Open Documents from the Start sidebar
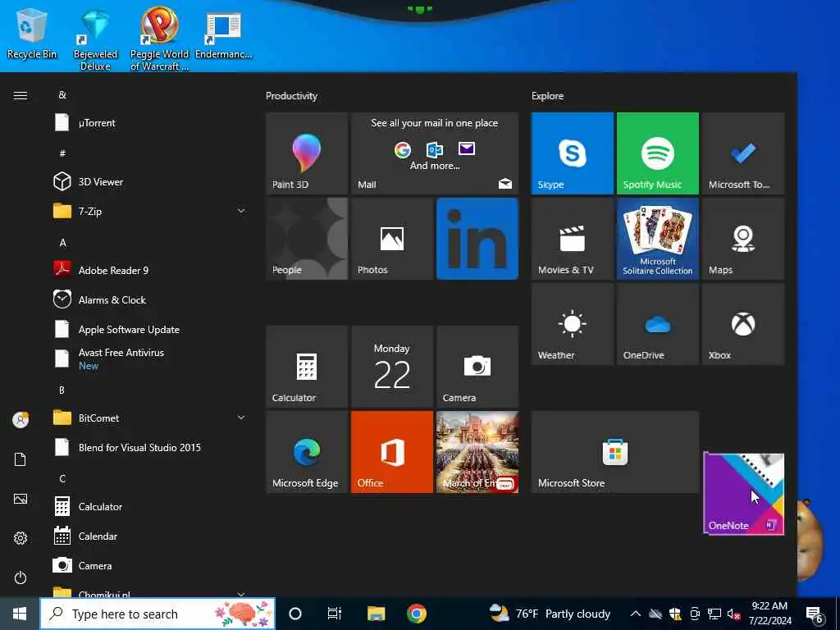 pyautogui.click(x=21, y=459)
